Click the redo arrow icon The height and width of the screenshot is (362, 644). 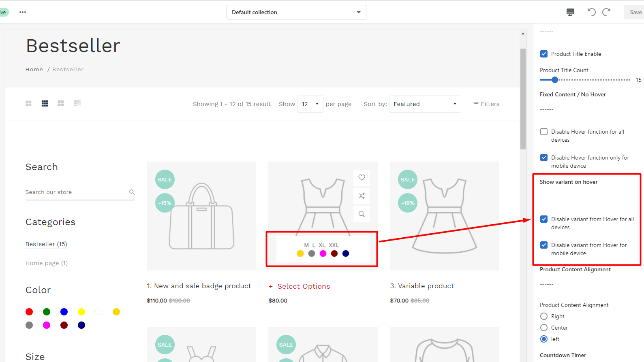coord(606,12)
